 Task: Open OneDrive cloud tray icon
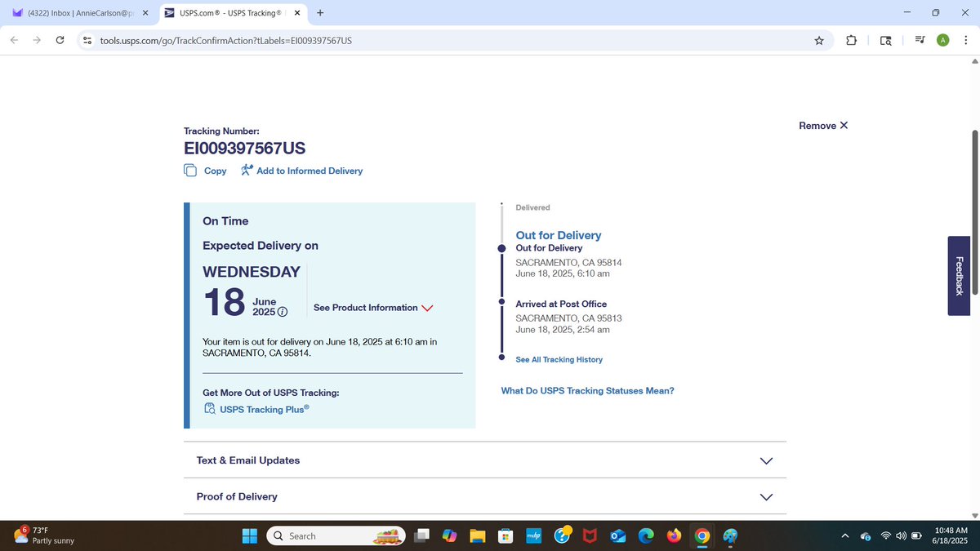coord(866,536)
